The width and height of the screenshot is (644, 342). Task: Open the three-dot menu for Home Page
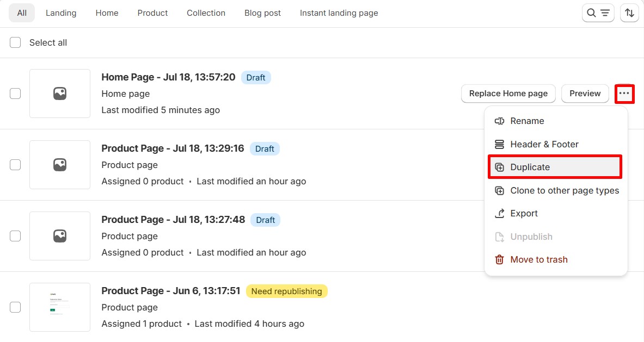(x=624, y=94)
